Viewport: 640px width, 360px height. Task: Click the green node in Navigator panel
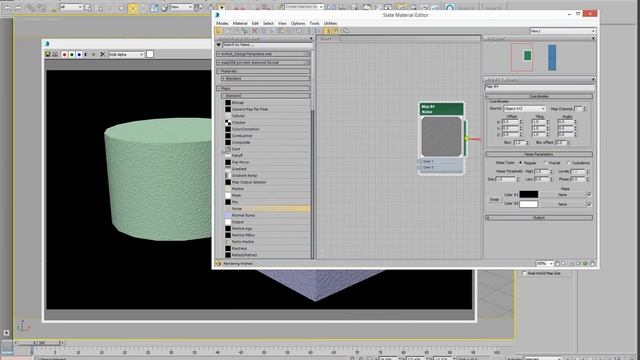pos(527,56)
